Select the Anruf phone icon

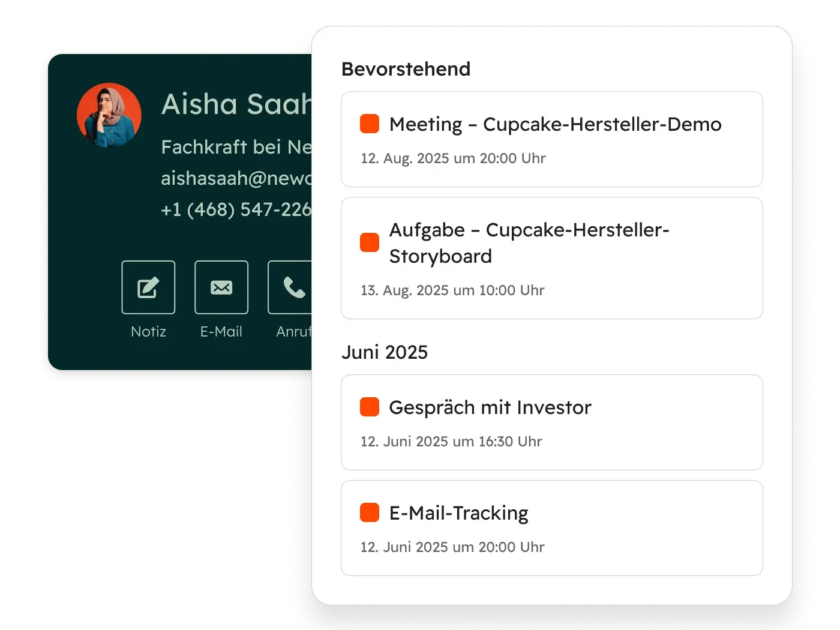[x=293, y=287]
